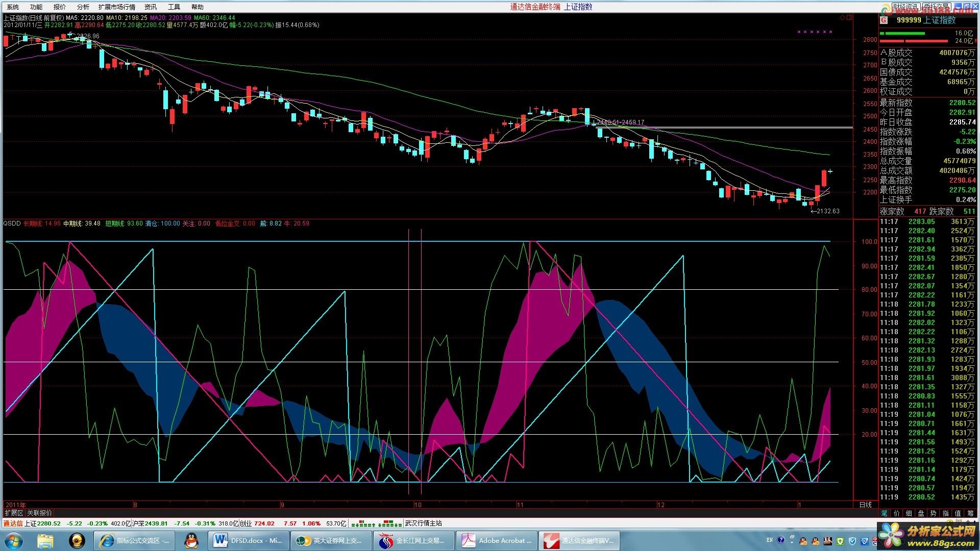Image resolution: width=980 pixels, height=551 pixels.
Task: Click the blue help icon in tray
Action: (780, 540)
